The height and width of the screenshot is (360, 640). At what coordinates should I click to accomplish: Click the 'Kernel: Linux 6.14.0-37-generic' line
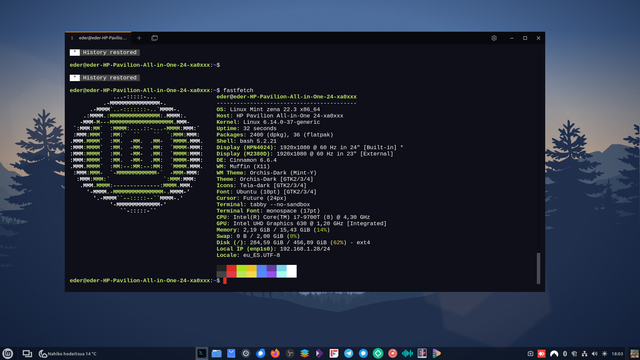click(268, 122)
